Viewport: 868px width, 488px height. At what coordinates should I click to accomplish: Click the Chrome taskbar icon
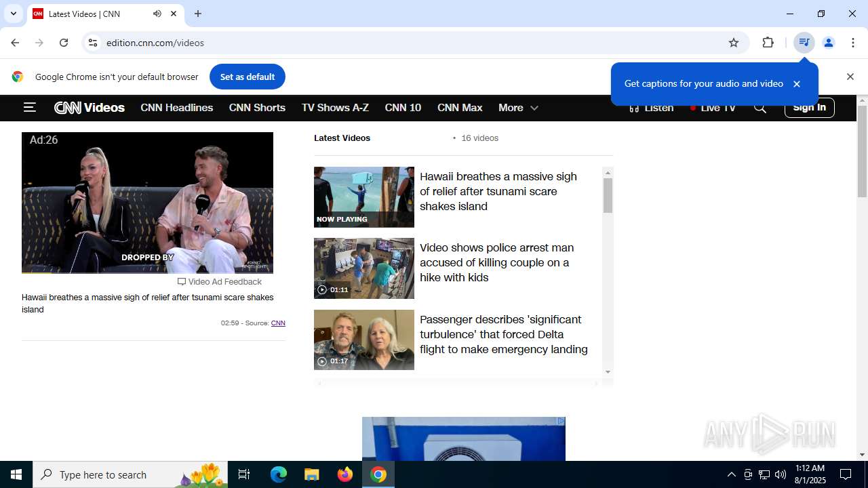coord(378,474)
